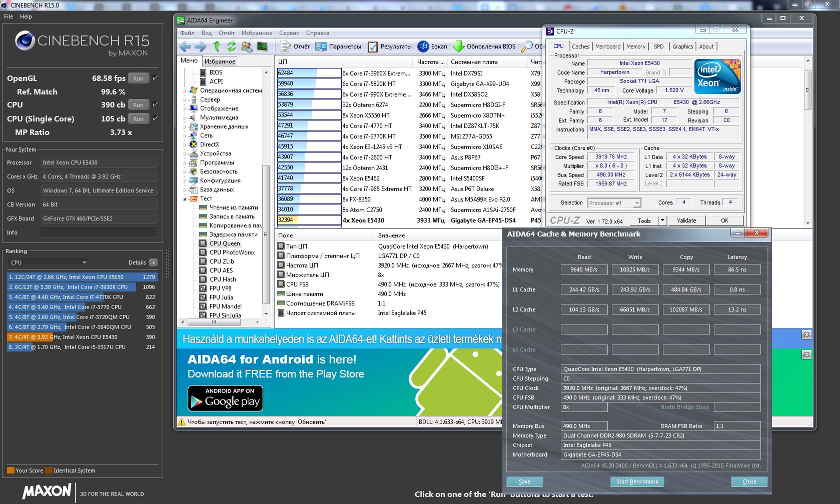This screenshot has height=504, width=840.
Task: Click the FPU Julia benchmark icon
Action: pyautogui.click(x=203, y=297)
